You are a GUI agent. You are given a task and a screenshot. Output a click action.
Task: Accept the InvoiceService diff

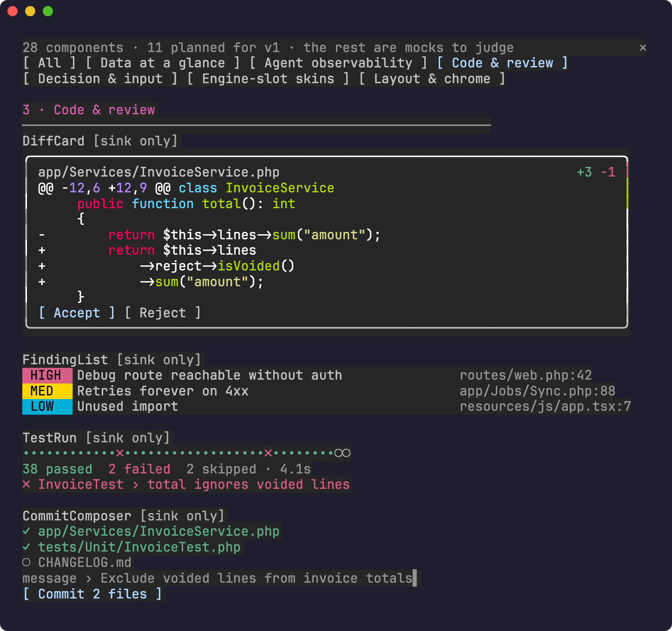(77, 313)
